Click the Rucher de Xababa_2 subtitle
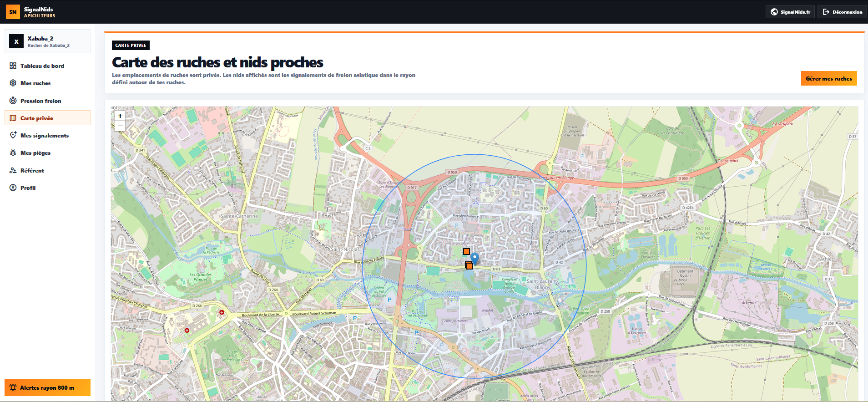Screen dimensions: 868x402 pos(48,46)
